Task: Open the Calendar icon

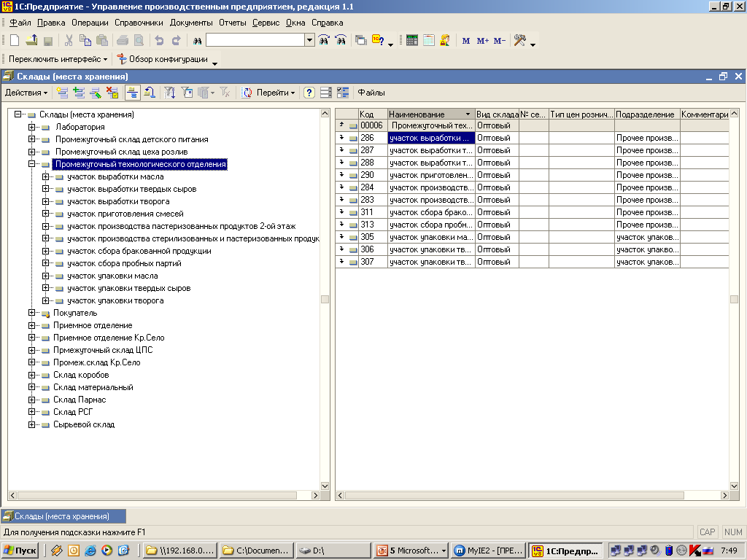Action: tap(429, 41)
